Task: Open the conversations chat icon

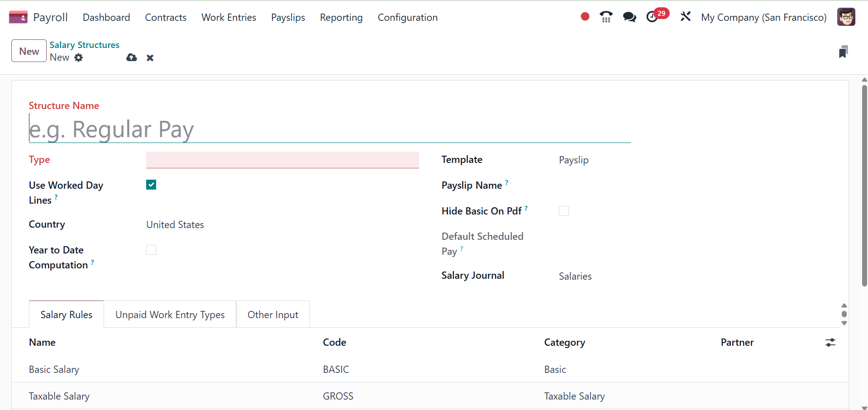Action: pyautogui.click(x=629, y=17)
